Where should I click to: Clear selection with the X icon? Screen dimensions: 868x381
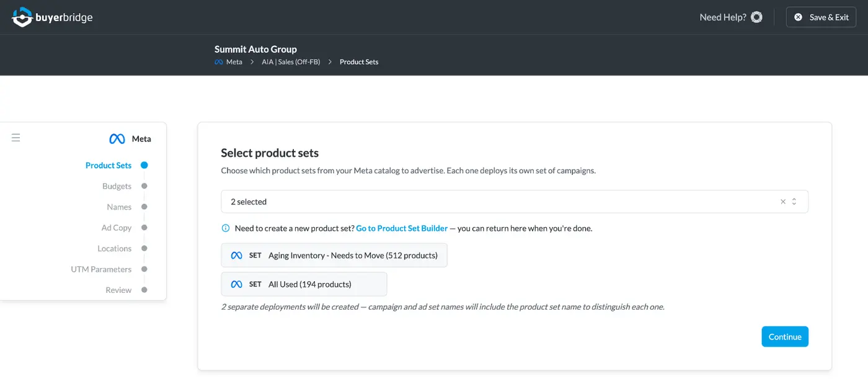[783, 202]
